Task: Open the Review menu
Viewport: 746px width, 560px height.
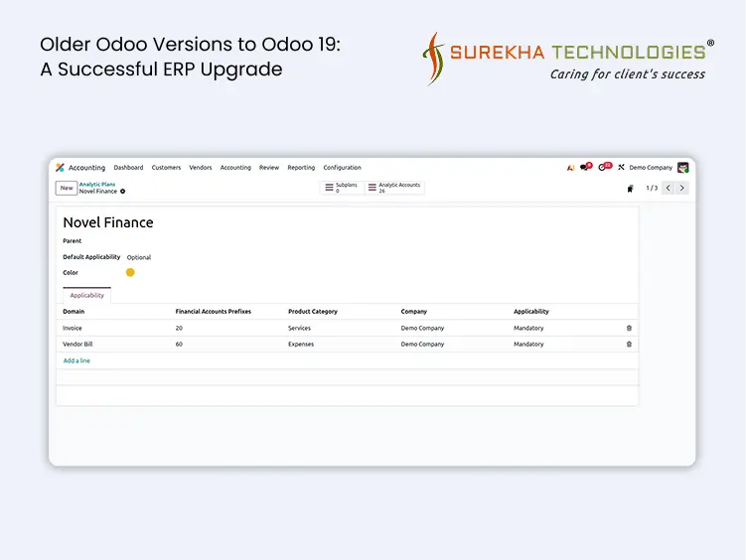Action: coord(269,168)
